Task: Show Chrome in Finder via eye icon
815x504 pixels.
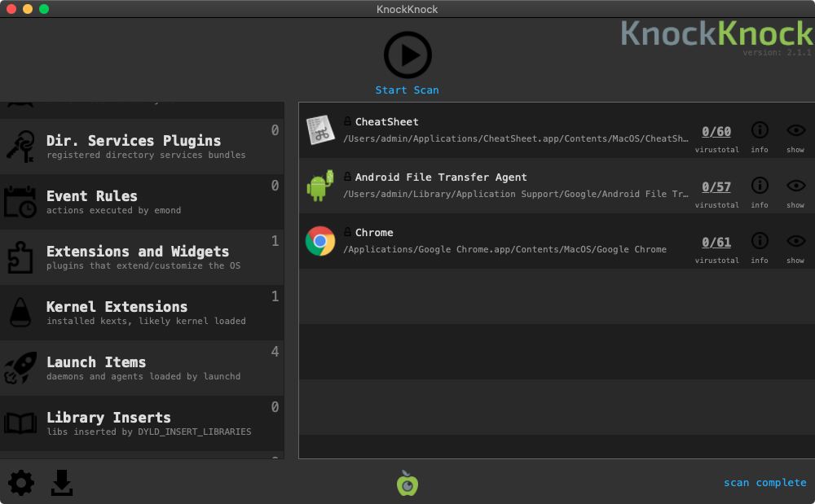Action: (795, 241)
